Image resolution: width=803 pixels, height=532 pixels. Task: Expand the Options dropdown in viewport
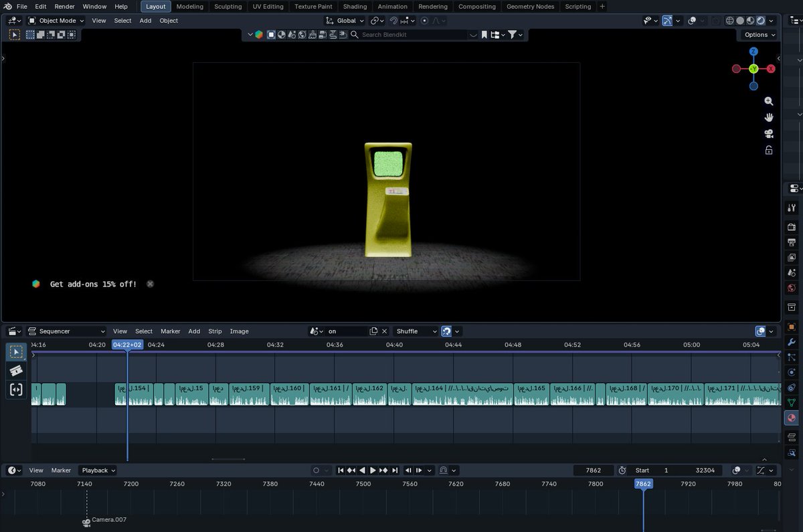coord(760,35)
